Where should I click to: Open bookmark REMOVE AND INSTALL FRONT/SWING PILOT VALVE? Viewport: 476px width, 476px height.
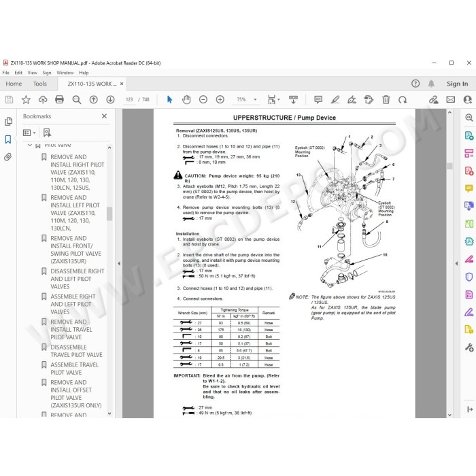tap(76, 250)
